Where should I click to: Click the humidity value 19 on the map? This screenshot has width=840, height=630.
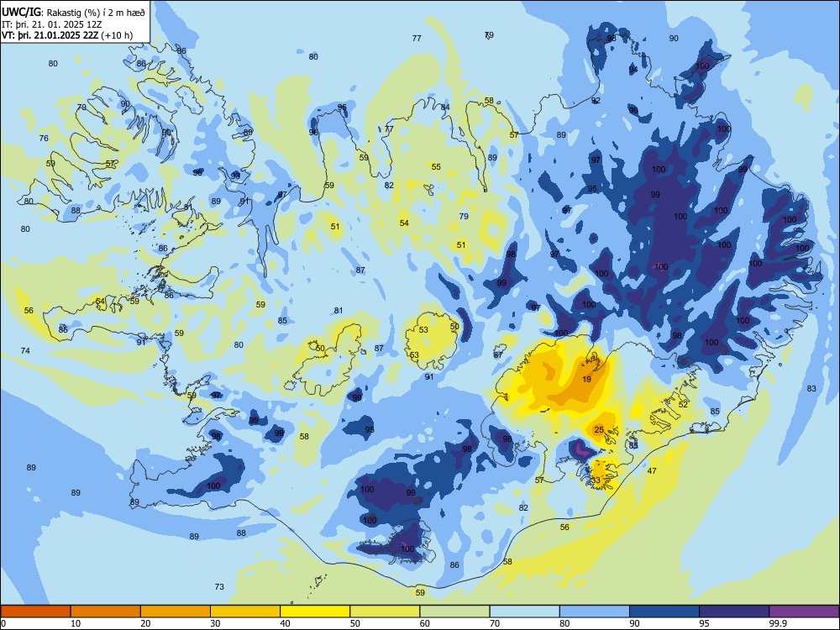point(586,380)
